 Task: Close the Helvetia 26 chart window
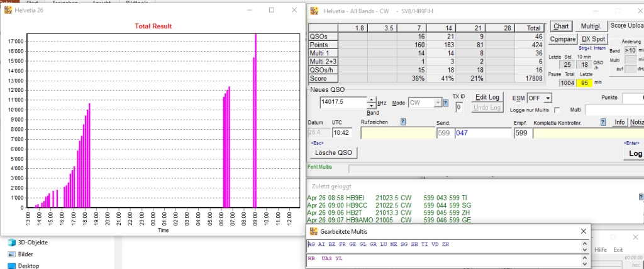[x=294, y=10]
